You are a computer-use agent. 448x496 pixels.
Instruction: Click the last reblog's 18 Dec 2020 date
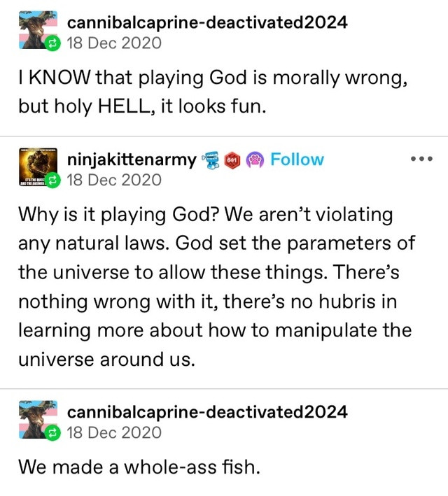point(114,433)
